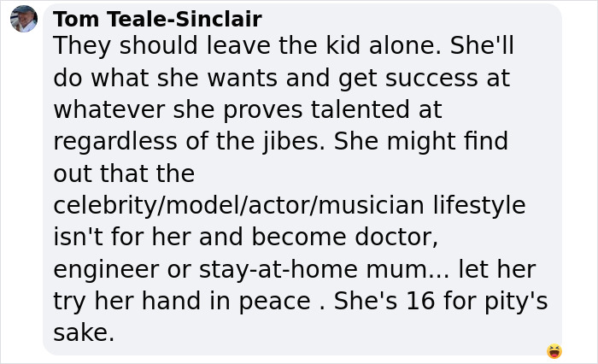Image resolution: width=598 pixels, height=364 pixels.
Task: Click the phrase 'get success at'
Action: click(424, 78)
